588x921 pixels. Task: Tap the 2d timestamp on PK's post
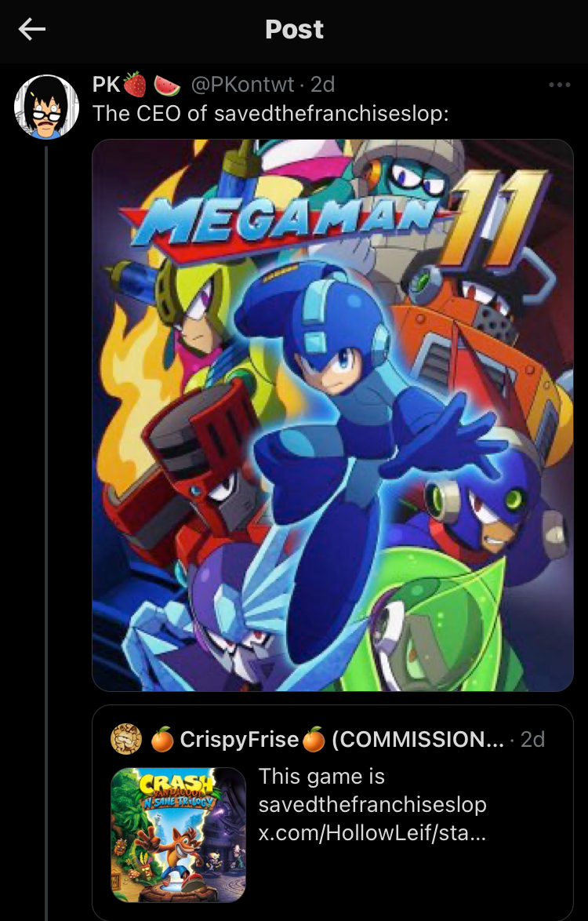coord(322,86)
